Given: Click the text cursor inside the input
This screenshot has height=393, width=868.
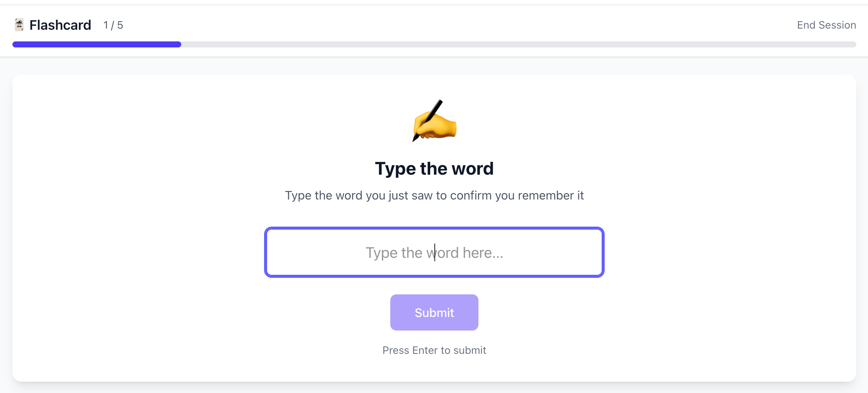Looking at the screenshot, I should [x=435, y=252].
